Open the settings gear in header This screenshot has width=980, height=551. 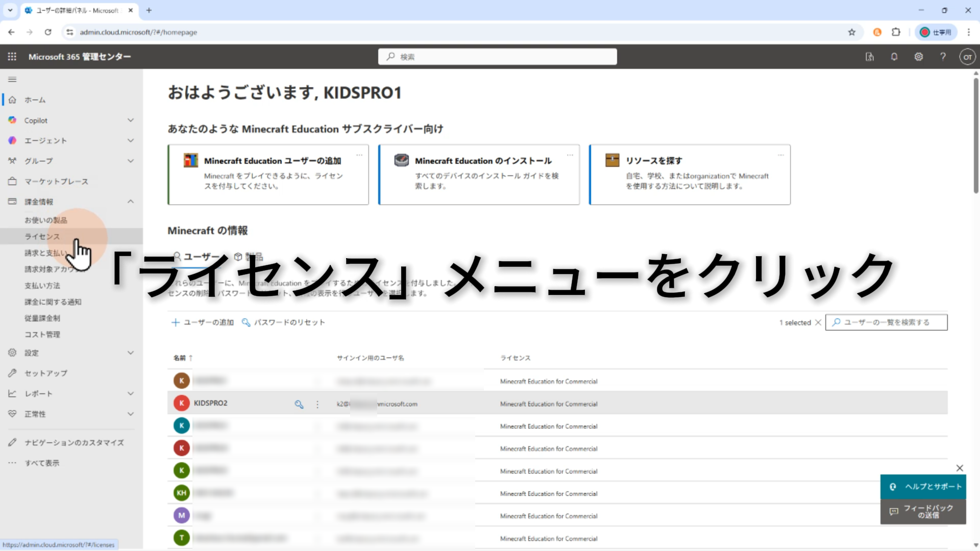919,57
